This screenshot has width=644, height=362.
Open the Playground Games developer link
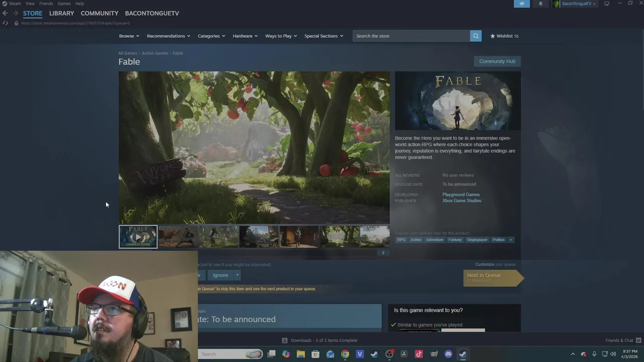point(461,195)
